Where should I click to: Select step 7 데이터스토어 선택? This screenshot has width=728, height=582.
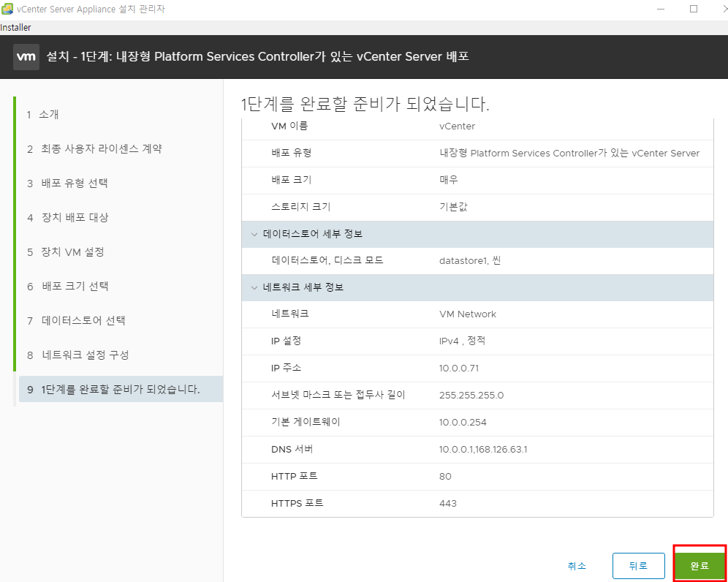pyautogui.click(x=76, y=320)
